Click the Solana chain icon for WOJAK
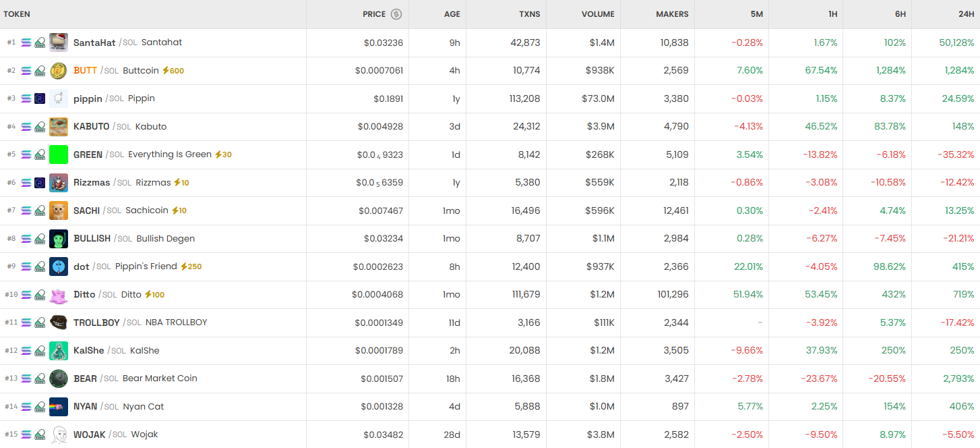Viewport: 980px width, 448px height. coord(26,435)
